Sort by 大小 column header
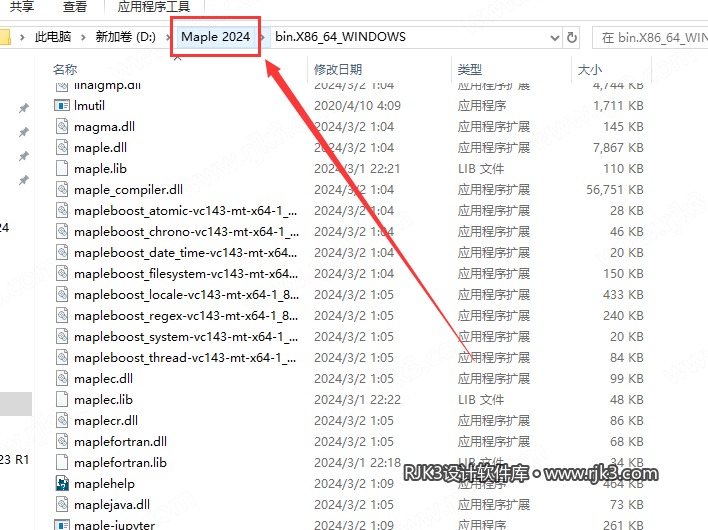 tap(590, 69)
